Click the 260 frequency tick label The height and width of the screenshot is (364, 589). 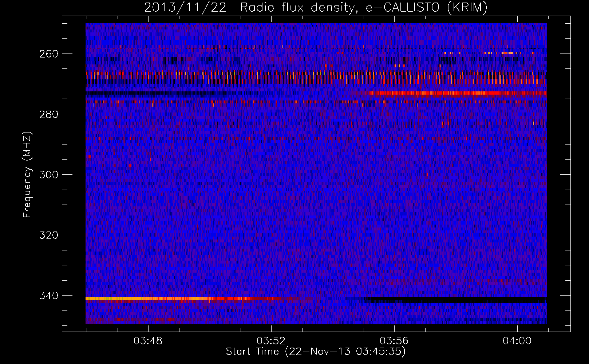(49, 54)
